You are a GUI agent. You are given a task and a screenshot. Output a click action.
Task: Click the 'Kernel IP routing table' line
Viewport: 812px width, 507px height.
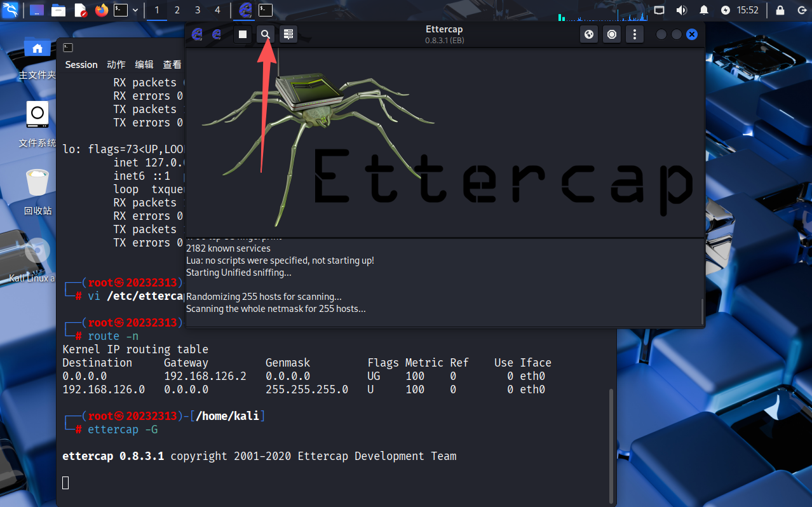135,349
